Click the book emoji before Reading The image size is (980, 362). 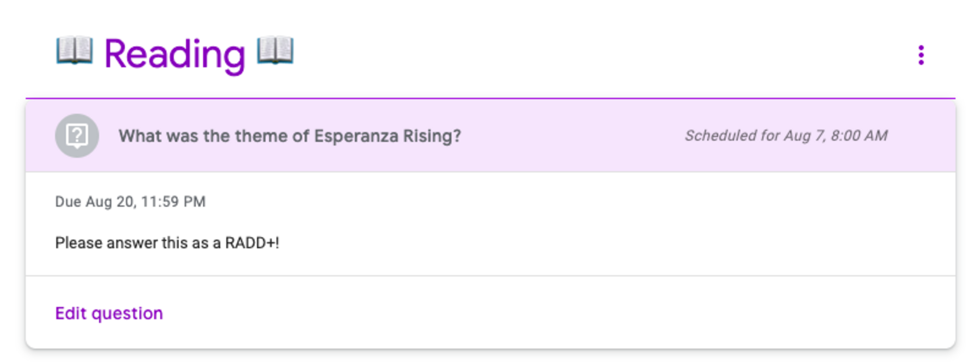tap(74, 50)
